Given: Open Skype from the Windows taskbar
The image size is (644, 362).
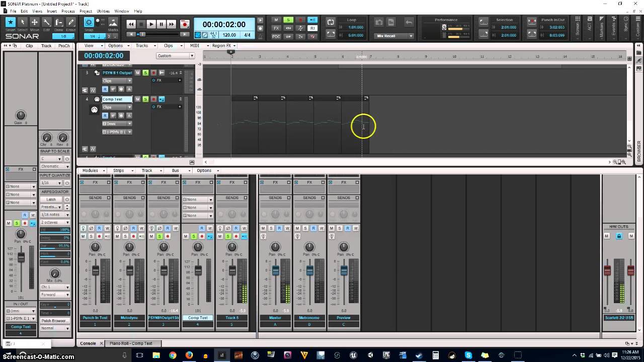Looking at the screenshot, I should (468, 355).
